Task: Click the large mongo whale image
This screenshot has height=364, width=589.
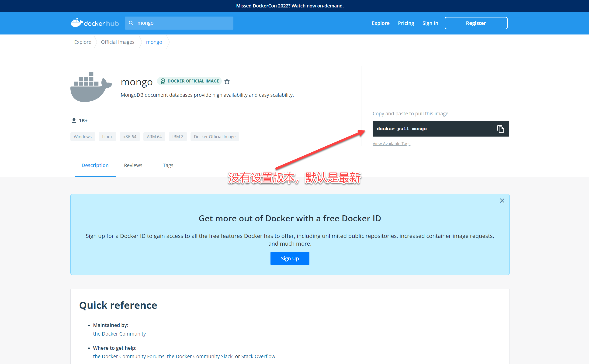Action: (x=91, y=87)
